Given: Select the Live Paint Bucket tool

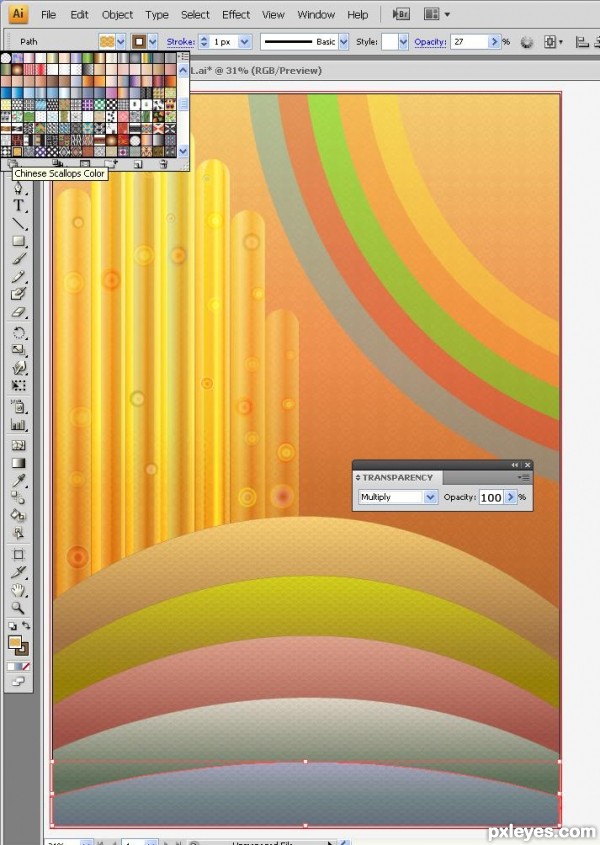Looking at the screenshot, I should pyautogui.click(x=18, y=516).
